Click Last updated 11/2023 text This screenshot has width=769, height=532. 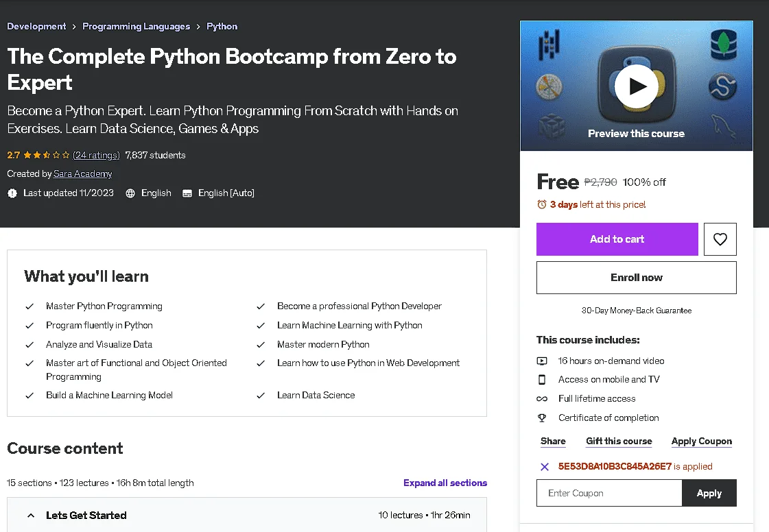point(68,193)
